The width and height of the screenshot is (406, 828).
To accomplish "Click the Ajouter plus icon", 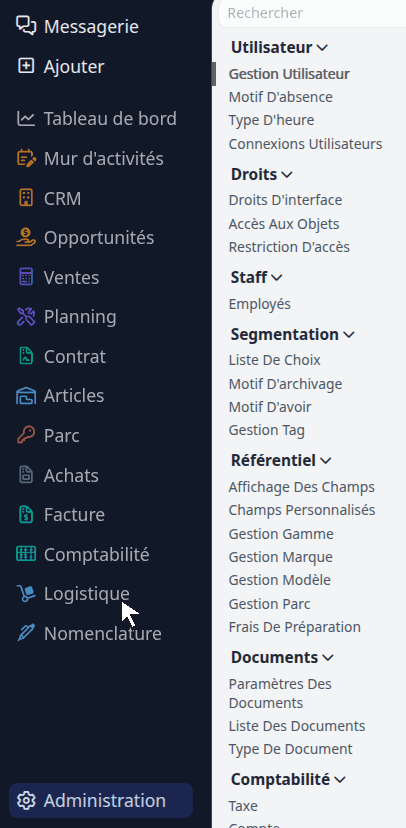I will click(x=26, y=66).
